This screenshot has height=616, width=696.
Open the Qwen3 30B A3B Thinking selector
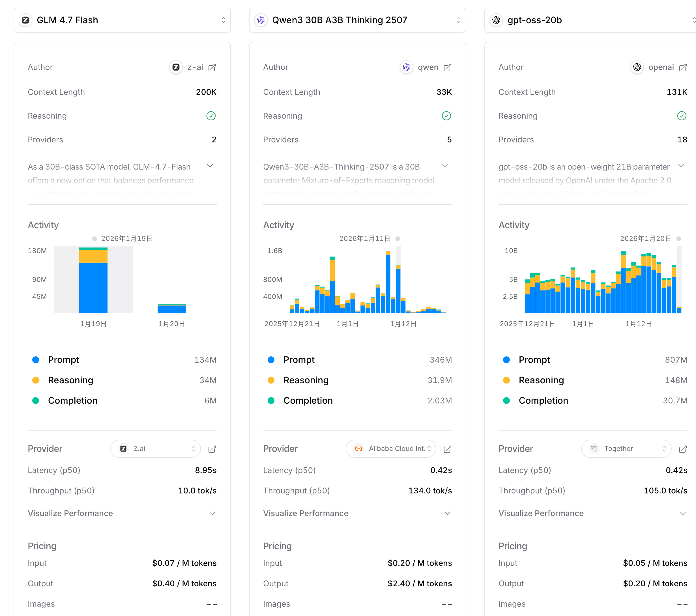(357, 20)
